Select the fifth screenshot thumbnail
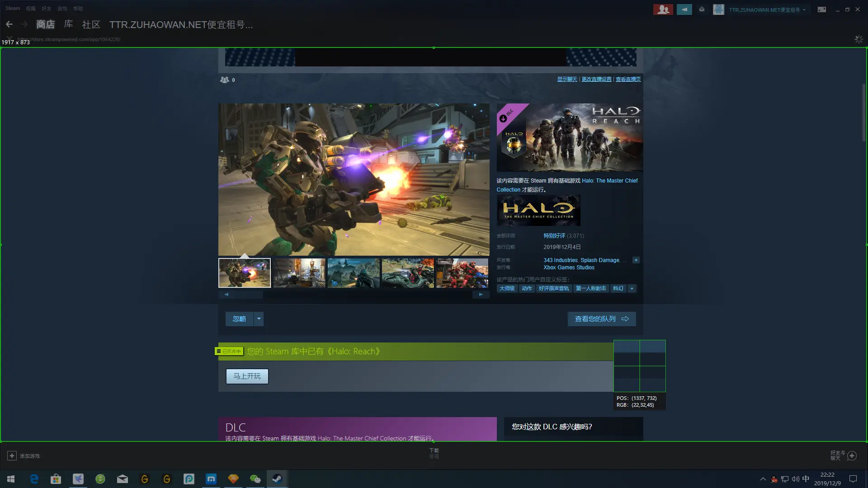The width and height of the screenshot is (868, 488). click(x=462, y=273)
